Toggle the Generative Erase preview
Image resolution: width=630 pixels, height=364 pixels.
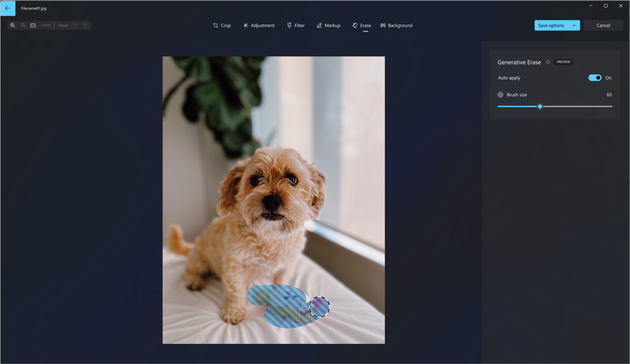[563, 62]
